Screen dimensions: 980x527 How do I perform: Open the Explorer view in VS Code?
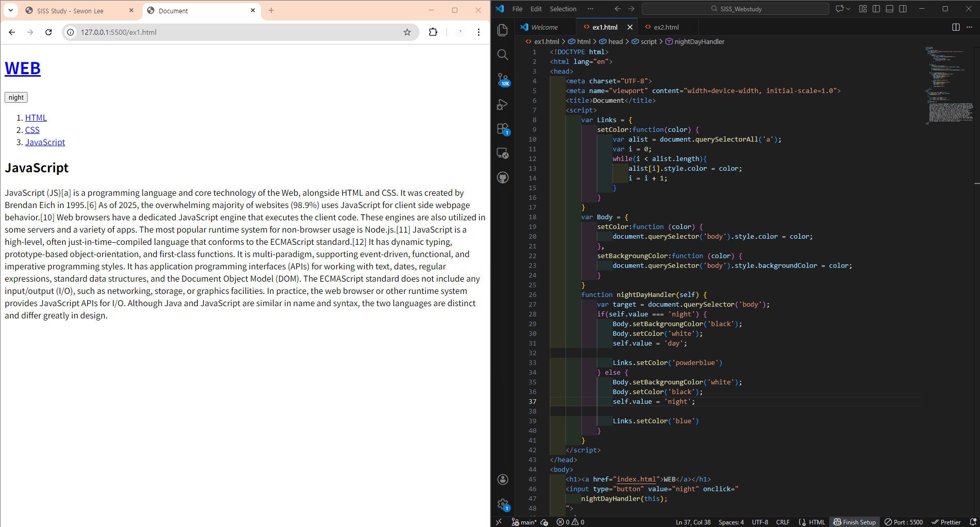[503, 30]
